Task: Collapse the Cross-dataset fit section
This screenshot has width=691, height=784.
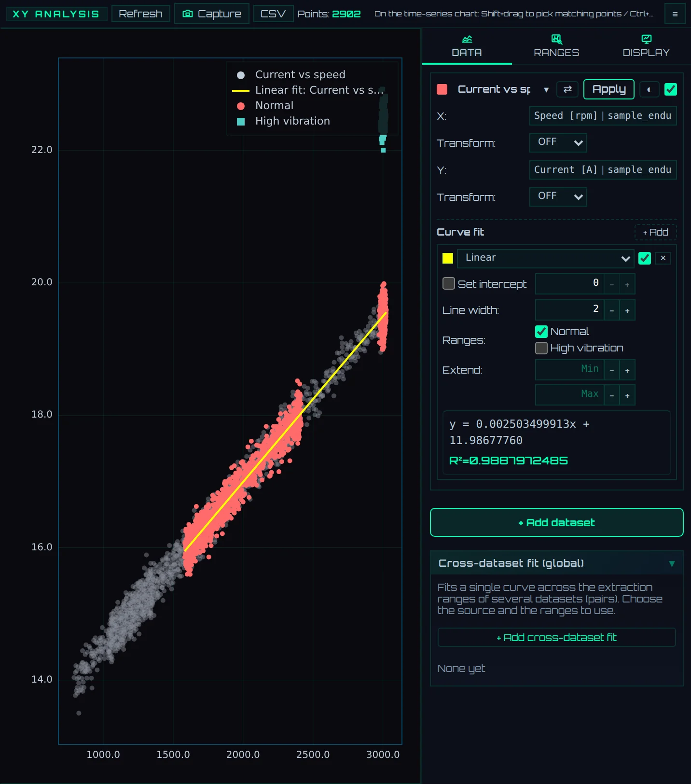Action: pos(672,563)
